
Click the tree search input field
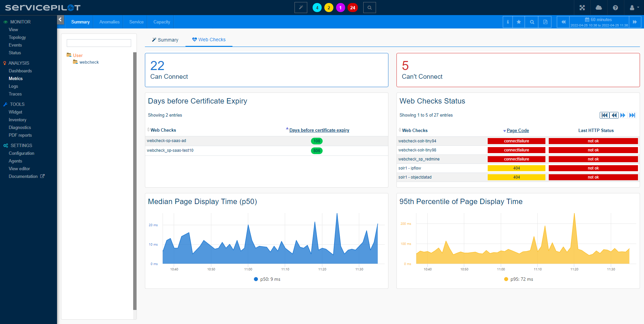pyautogui.click(x=99, y=43)
